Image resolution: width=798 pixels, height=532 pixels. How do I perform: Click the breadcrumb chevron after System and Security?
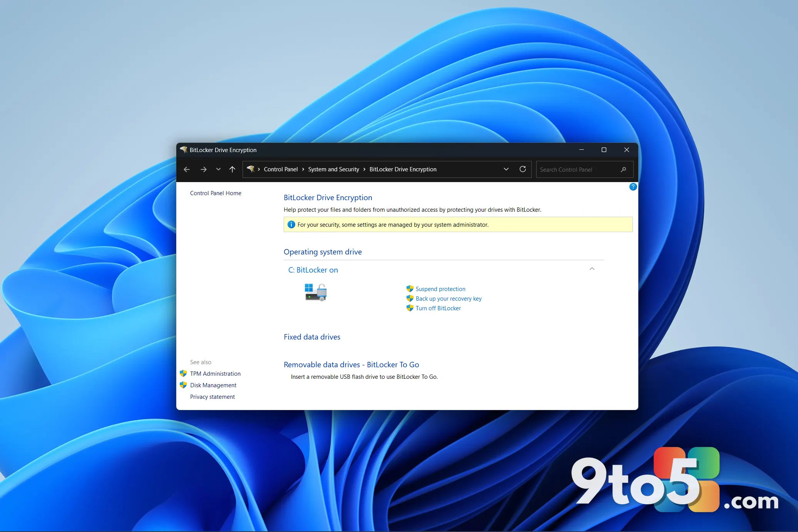(x=364, y=169)
